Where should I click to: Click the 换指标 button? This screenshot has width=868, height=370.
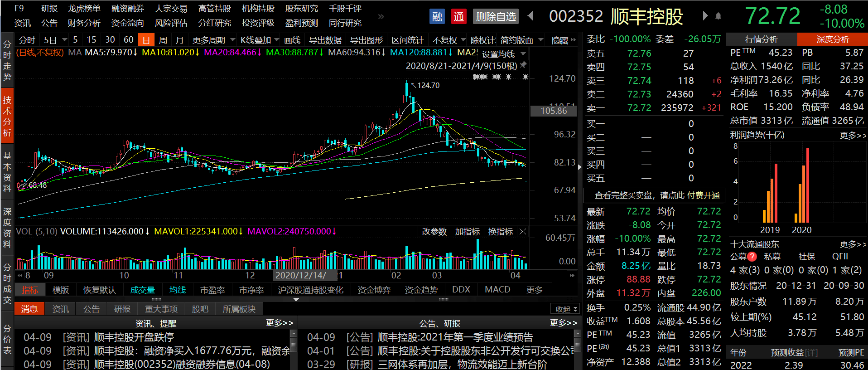500,232
